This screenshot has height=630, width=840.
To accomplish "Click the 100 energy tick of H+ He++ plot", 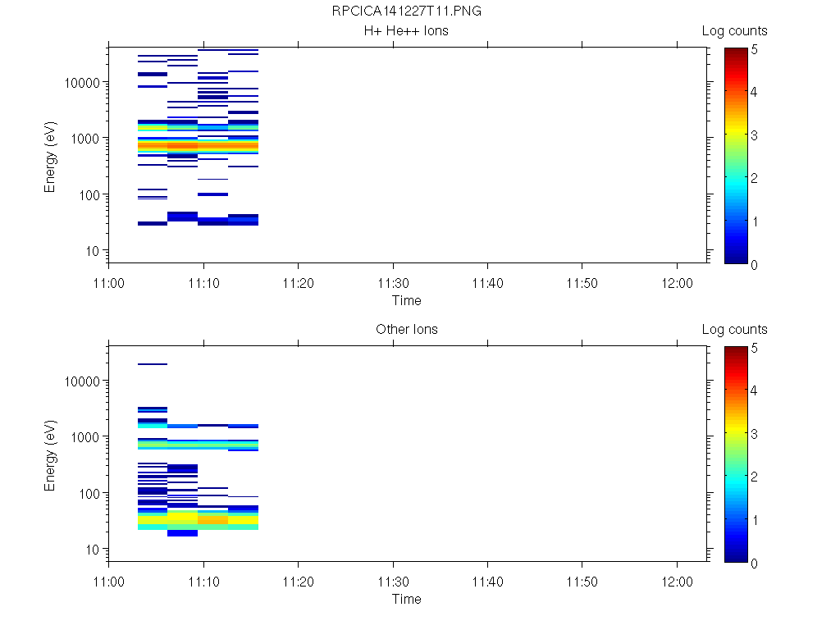I will pos(89,195).
